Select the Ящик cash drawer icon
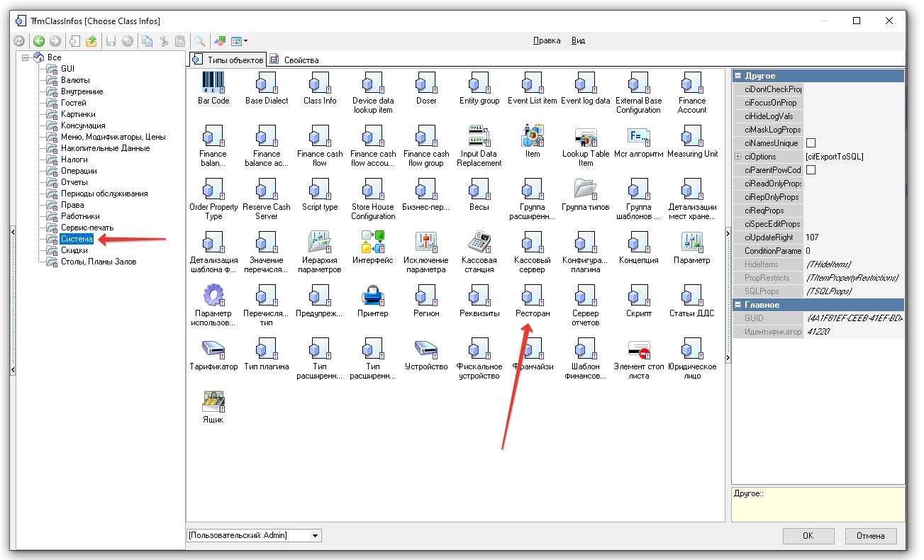The image size is (924, 560). (x=213, y=407)
